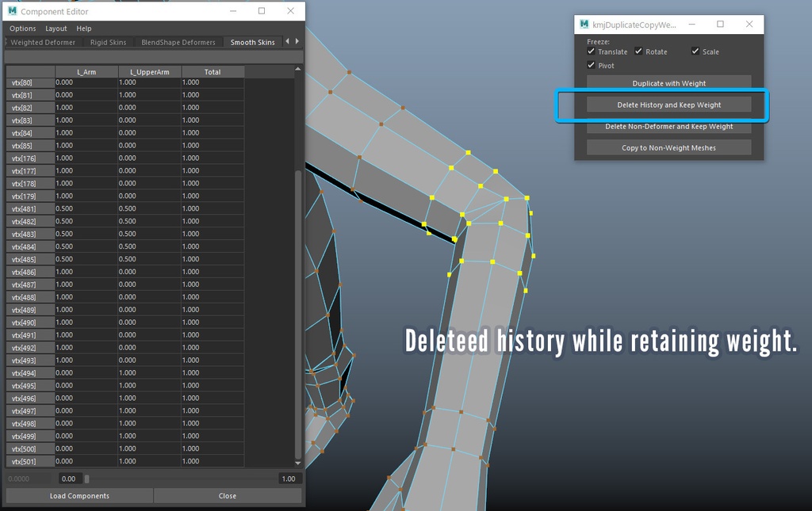This screenshot has width=812, height=511.
Task: Click L_Arm weight cell of vtx[482]
Action: tap(86, 221)
